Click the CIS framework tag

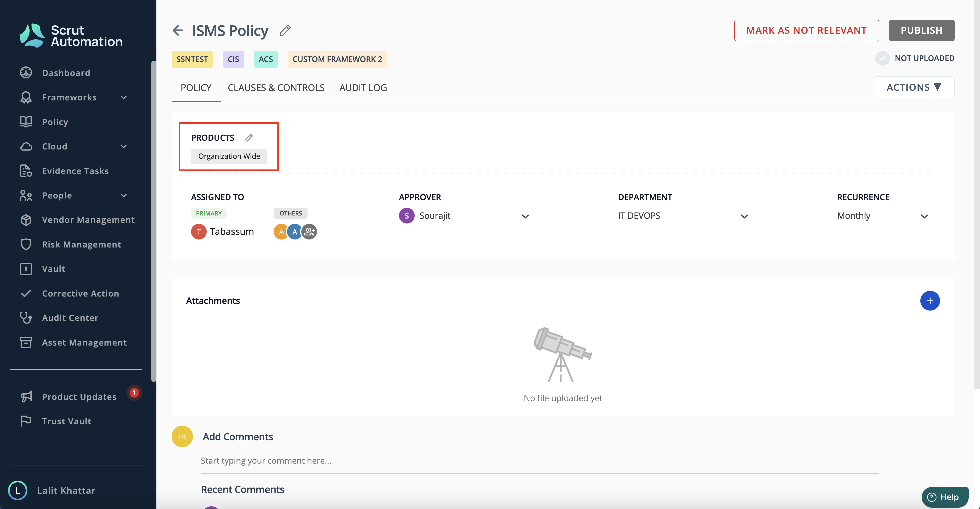tap(233, 59)
